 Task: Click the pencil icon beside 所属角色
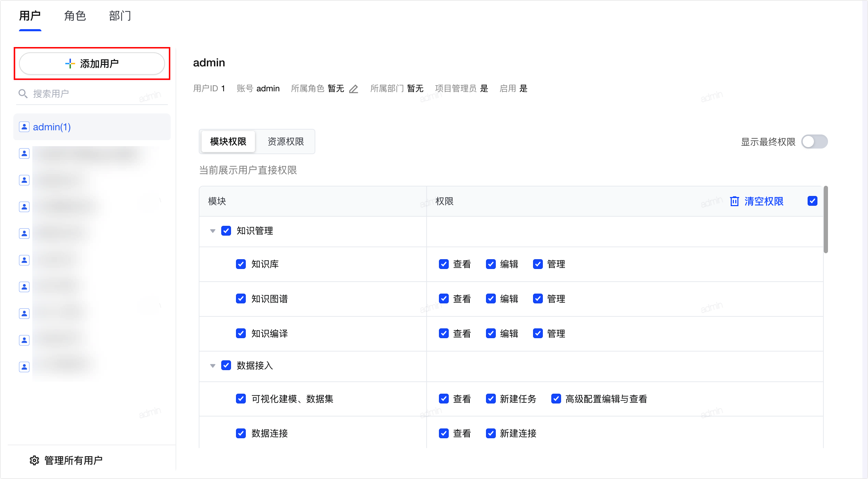point(354,89)
